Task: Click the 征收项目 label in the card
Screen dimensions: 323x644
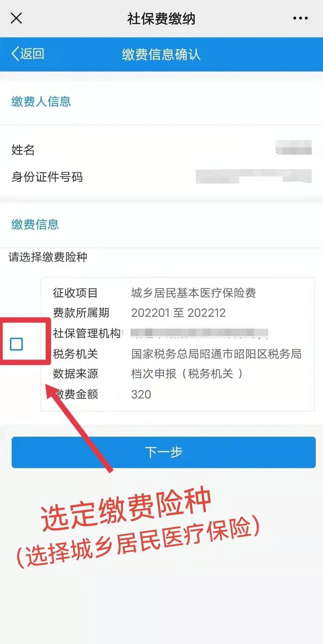Action: (x=75, y=293)
